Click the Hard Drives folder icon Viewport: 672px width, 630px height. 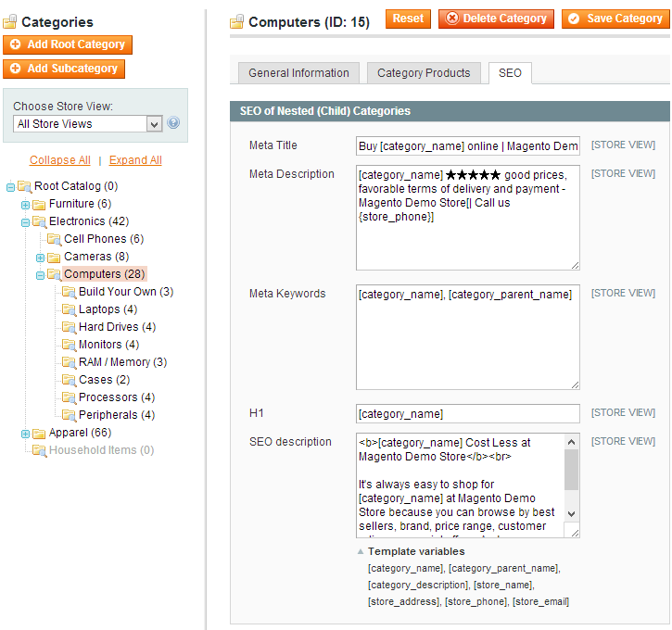(x=69, y=327)
